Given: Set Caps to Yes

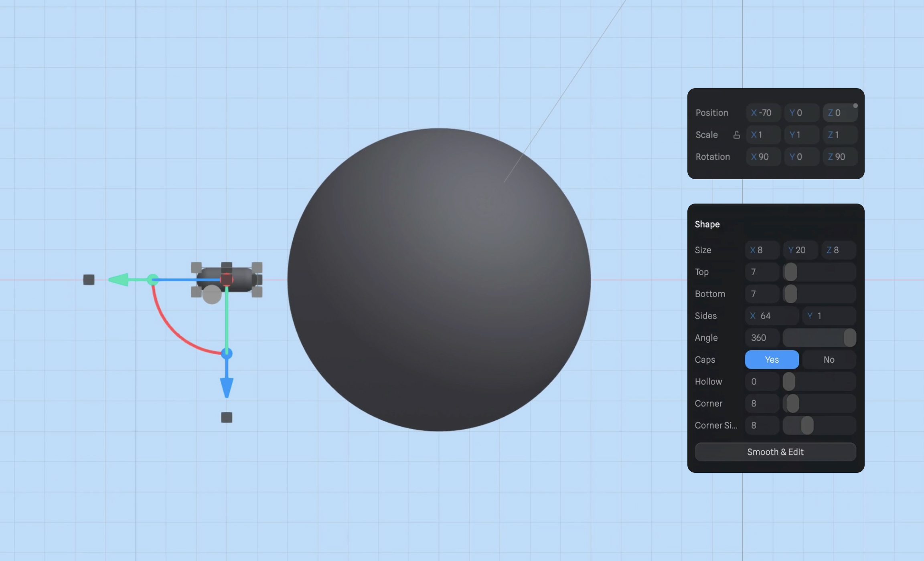Looking at the screenshot, I should tap(771, 359).
